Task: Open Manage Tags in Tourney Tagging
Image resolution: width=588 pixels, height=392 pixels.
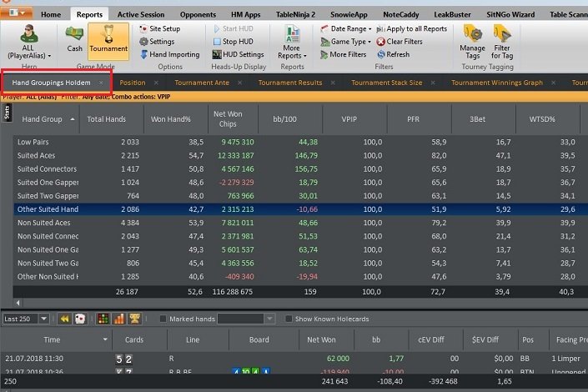Action: click(x=472, y=42)
